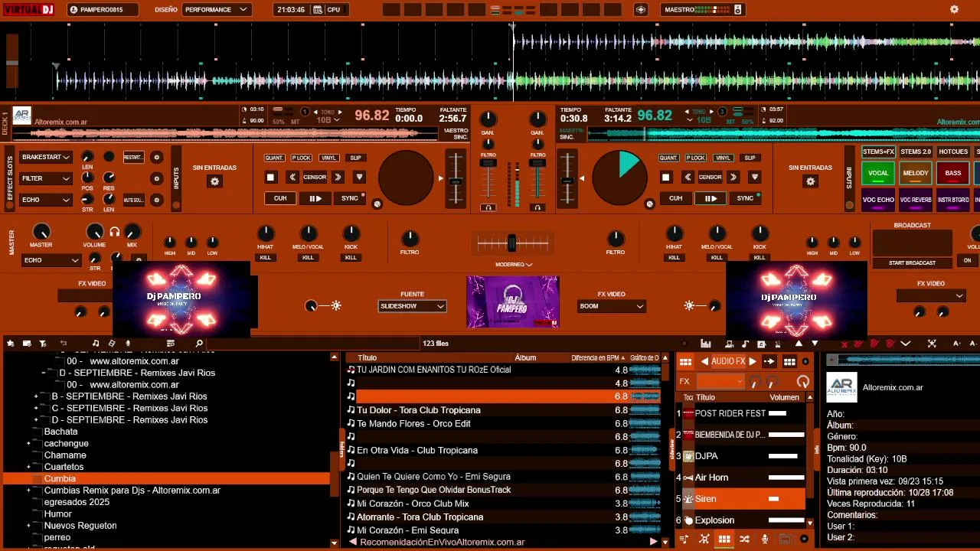This screenshot has height=551, width=980.
Task: Select the STEMS+FX pad page
Action: click(878, 152)
